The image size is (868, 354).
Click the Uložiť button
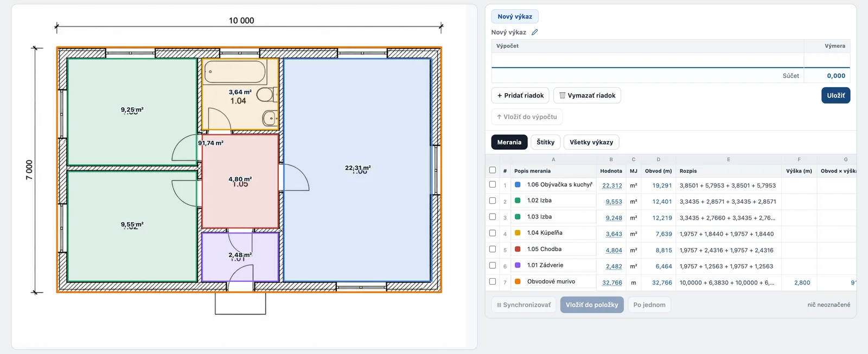click(x=835, y=95)
